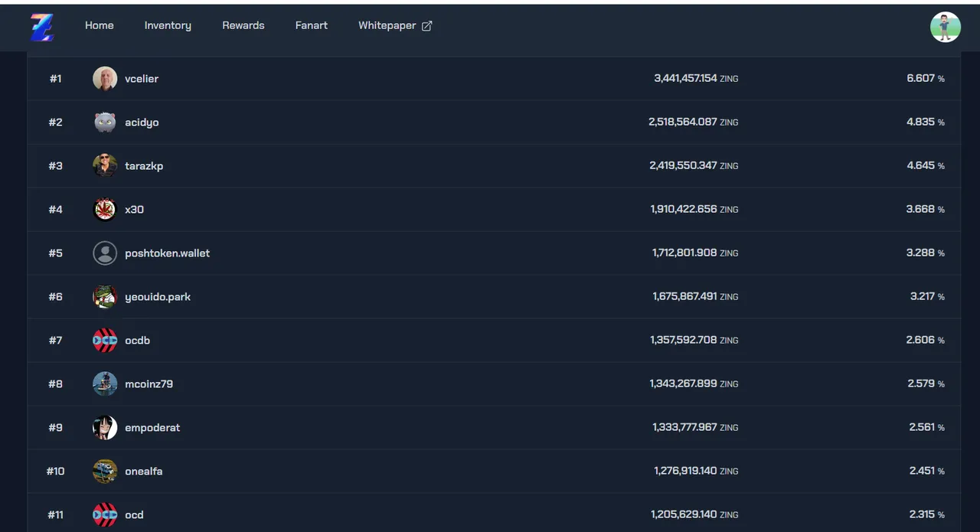
Task: Click vcelier's avatar
Action: (x=105, y=78)
